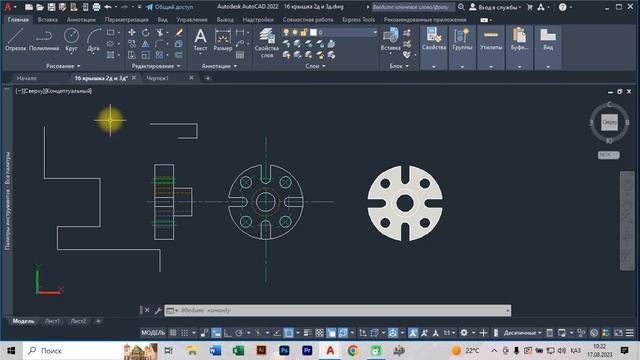Select the Отрезок line tool
This screenshot has height=360, width=640.
click(16, 40)
